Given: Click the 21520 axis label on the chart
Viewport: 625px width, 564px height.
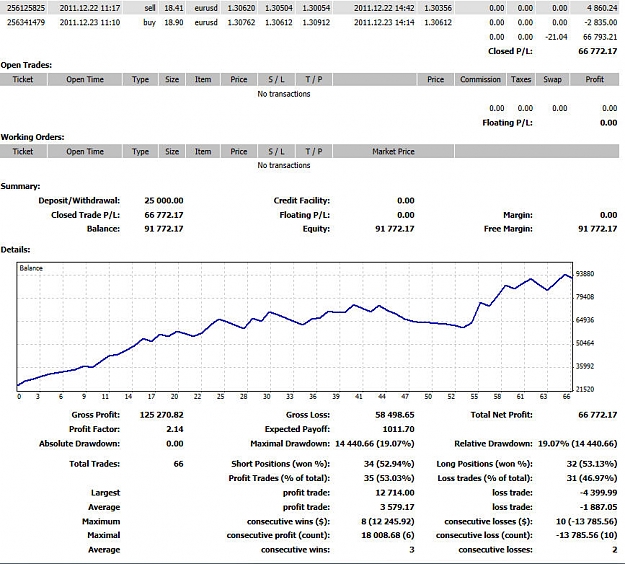Looking at the screenshot, I should click(x=585, y=389).
